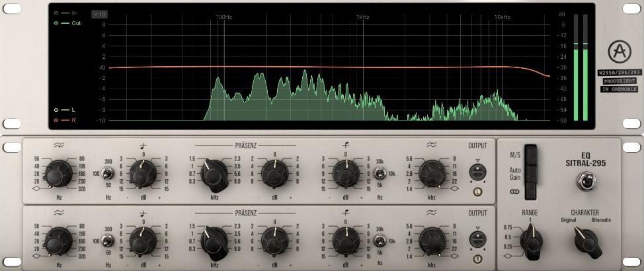Image resolution: width=644 pixels, height=271 pixels.
Task: Click the Arturia logo icon
Action: pyautogui.click(x=619, y=50)
